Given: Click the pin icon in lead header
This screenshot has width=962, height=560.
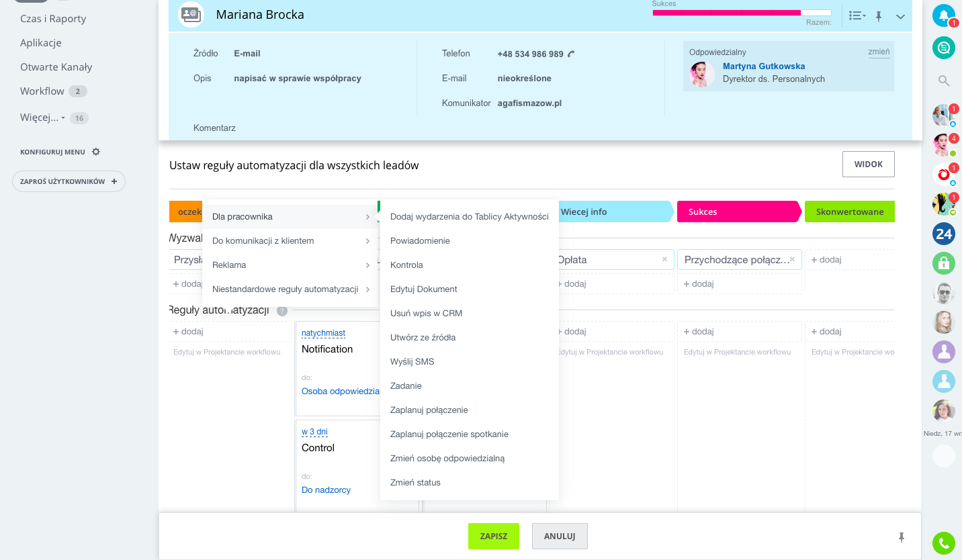Looking at the screenshot, I should [x=879, y=16].
